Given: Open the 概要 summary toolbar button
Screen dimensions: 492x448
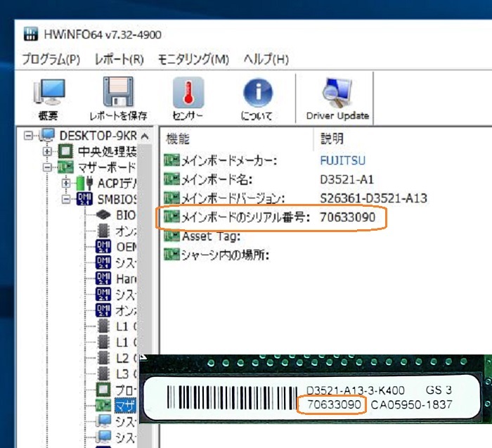Looking at the screenshot, I should 48,99.
